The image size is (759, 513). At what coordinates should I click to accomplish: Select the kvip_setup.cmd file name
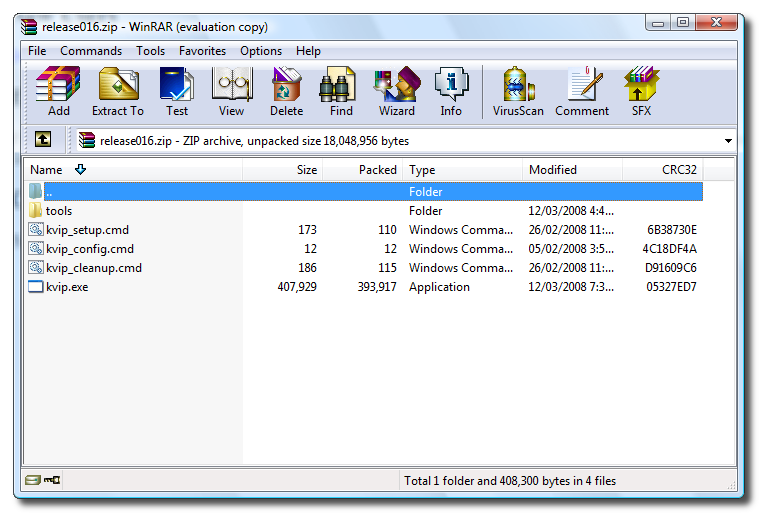pyautogui.click(x=88, y=230)
